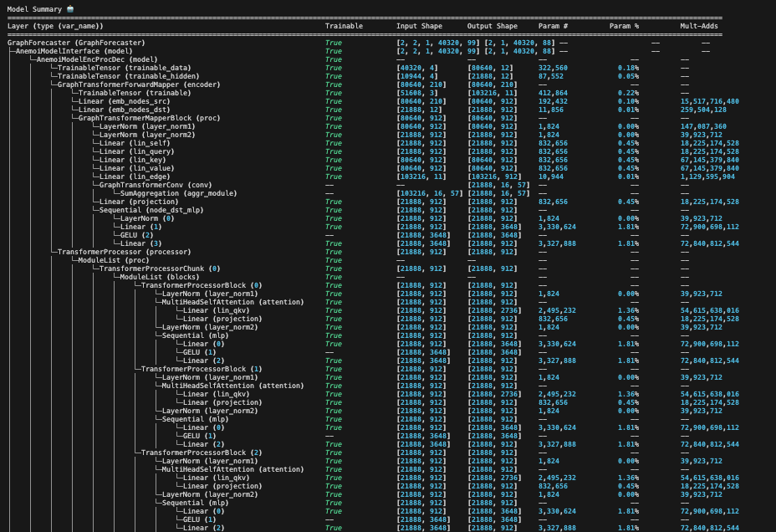Image resolution: width=776 pixels, height=532 pixels.
Task: Click the 'Param %' column header
Action: (x=624, y=26)
